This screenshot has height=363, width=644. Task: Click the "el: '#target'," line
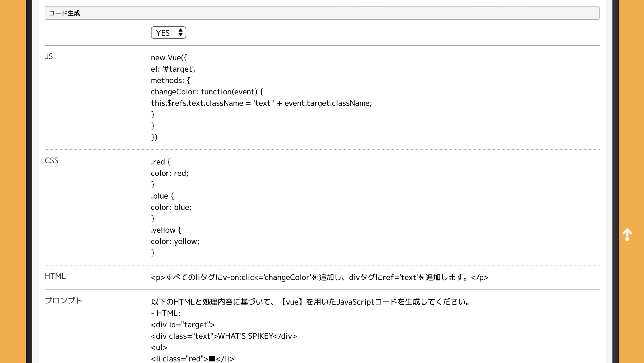(173, 69)
